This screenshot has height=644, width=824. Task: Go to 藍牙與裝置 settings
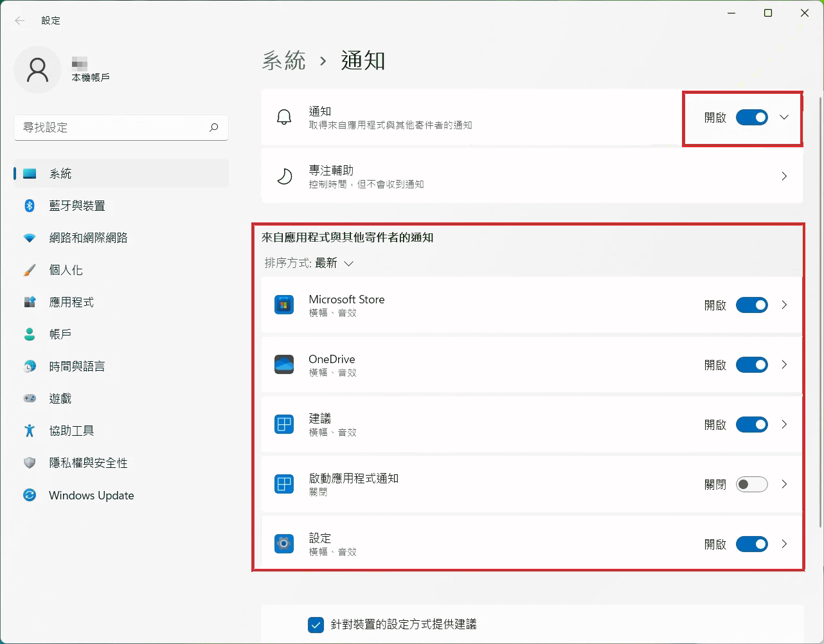(x=121, y=206)
